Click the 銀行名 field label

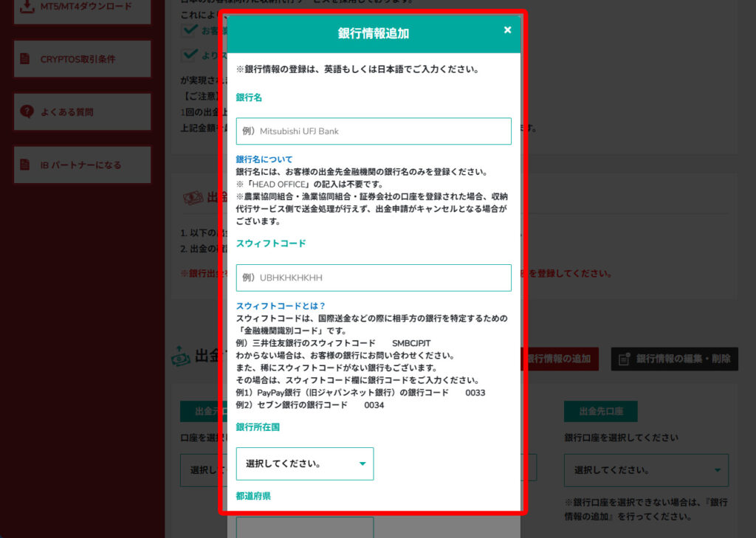pos(249,97)
